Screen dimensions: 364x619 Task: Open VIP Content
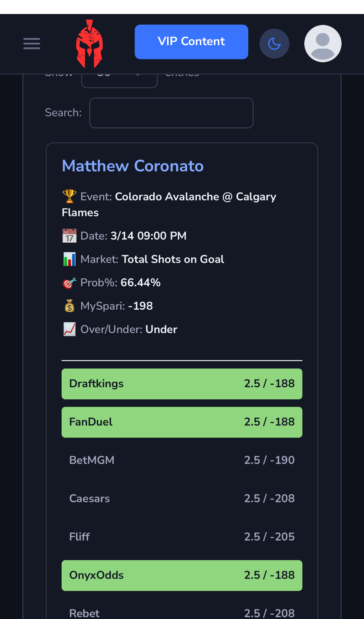click(x=191, y=42)
